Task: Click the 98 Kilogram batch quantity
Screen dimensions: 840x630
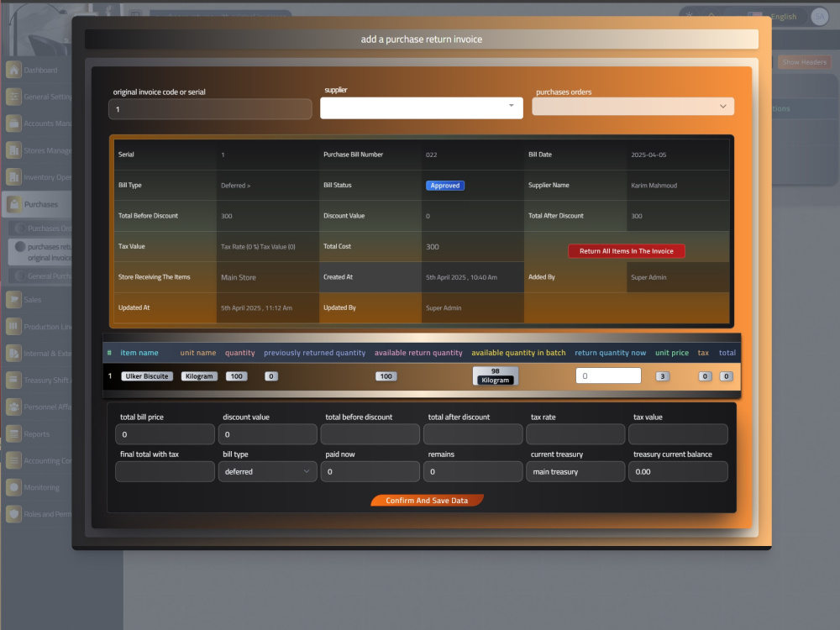Action: tap(496, 375)
